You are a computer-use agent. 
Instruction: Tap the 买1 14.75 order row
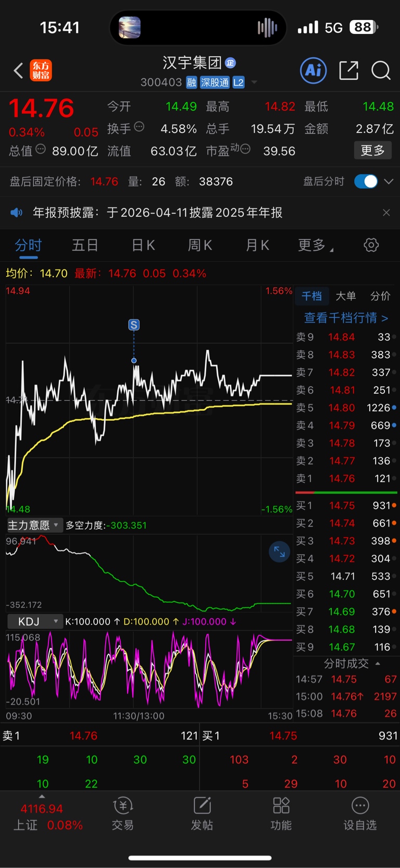[x=346, y=506]
